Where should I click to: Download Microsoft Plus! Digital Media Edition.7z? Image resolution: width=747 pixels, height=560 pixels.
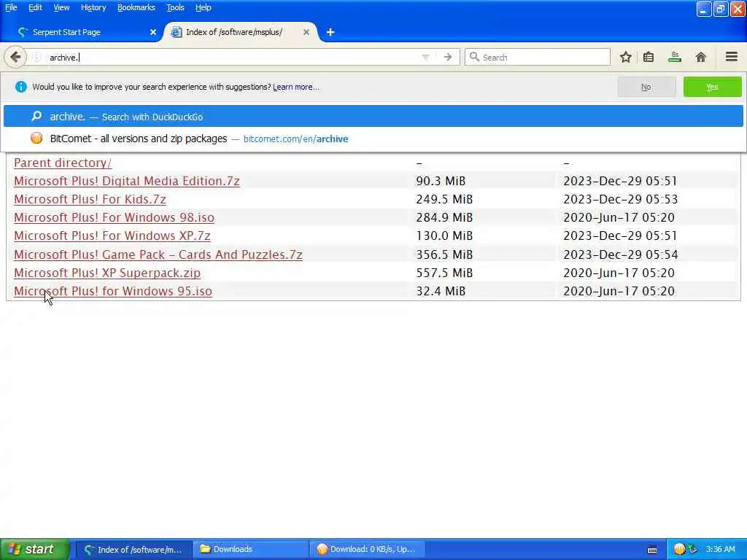tap(127, 181)
